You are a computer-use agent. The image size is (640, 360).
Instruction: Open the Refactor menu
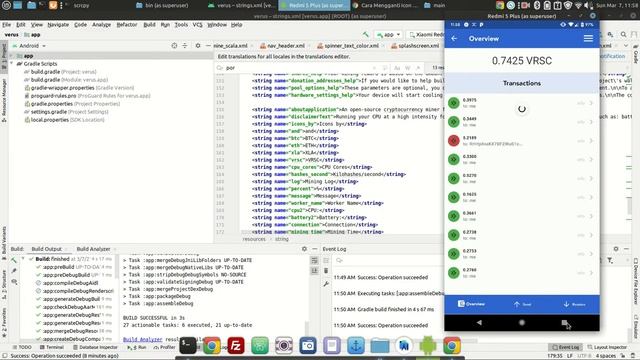[x=127, y=24]
